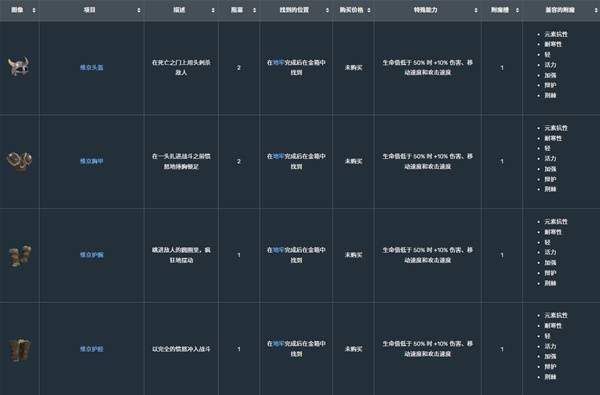Click the 找到的位置 column header label
This screenshot has height=395, width=600.
(294, 10)
